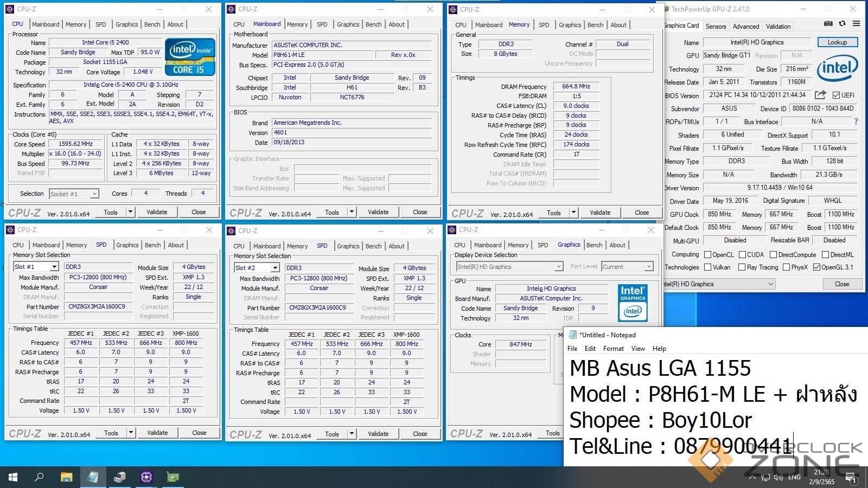
Task: Click the GPU-Z screenshot camera icon
Action: pyautogui.click(x=828, y=24)
